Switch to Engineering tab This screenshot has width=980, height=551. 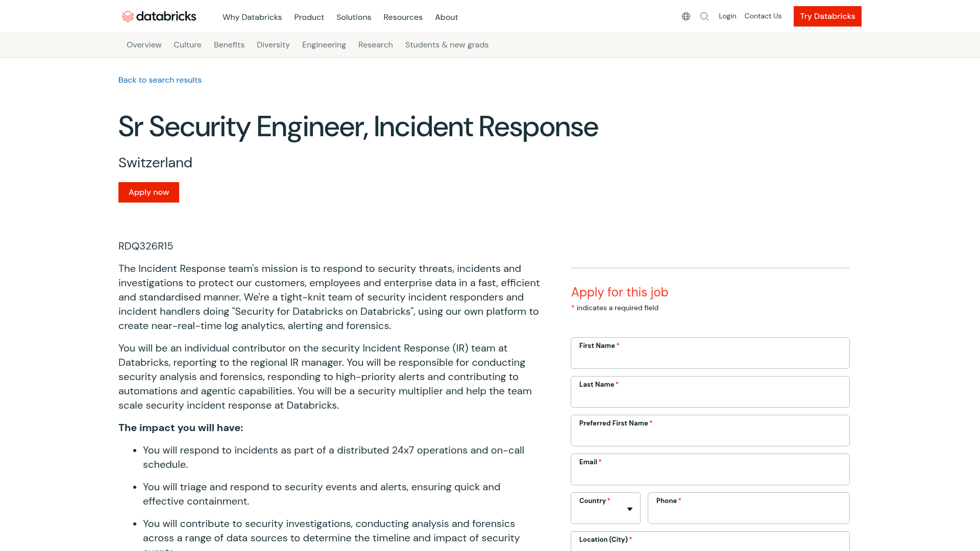point(324,45)
